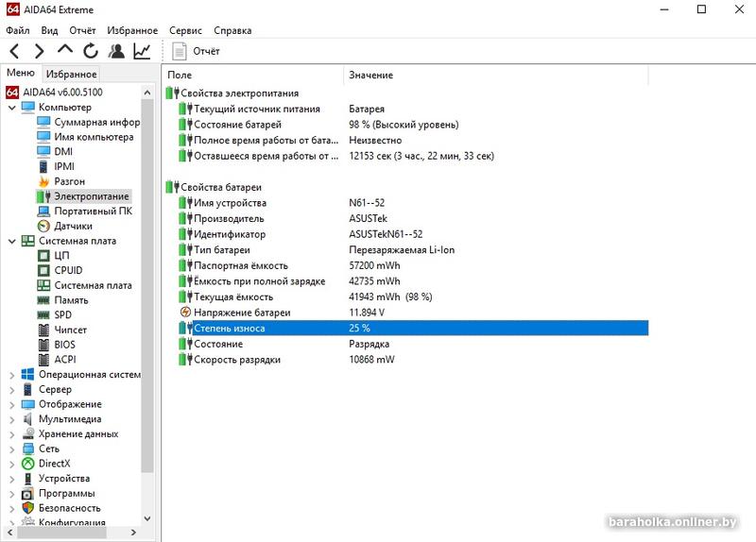Expand the Операционная система tree node
This screenshot has height=542, width=756.
pyautogui.click(x=12, y=375)
